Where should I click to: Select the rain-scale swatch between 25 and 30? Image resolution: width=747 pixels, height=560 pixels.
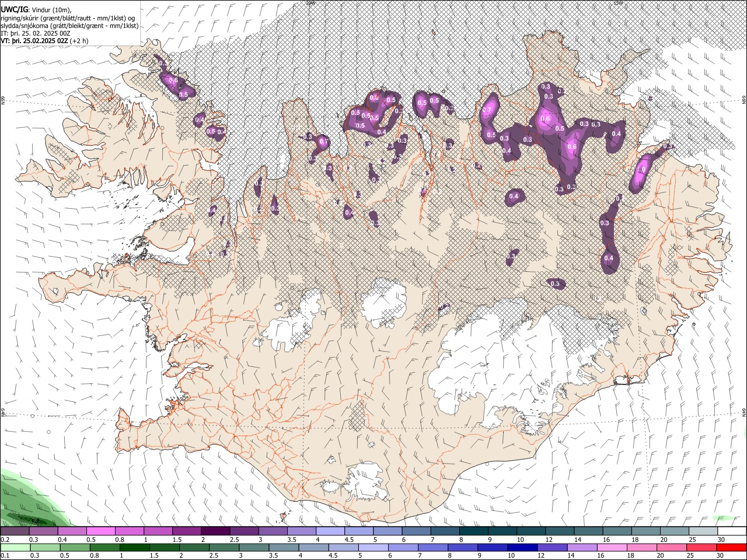[x=701, y=548]
